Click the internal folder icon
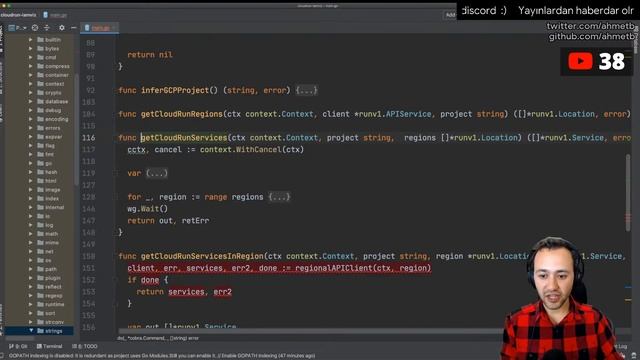 [40, 207]
